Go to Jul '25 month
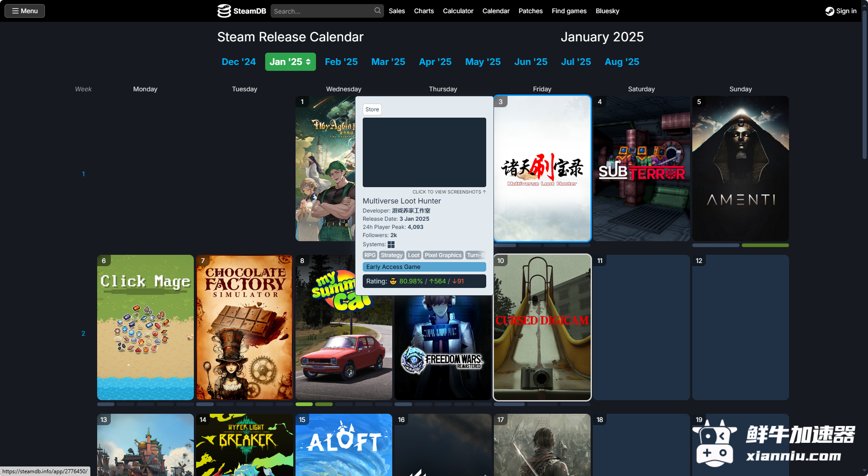868x476 pixels. click(576, 62)
